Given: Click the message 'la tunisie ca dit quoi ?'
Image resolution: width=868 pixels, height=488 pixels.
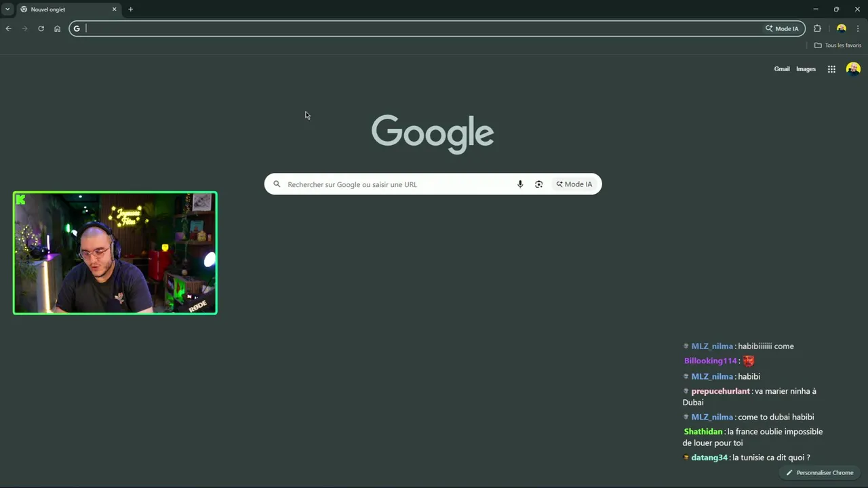Looking at the screenshot, I should click(771, 457).
